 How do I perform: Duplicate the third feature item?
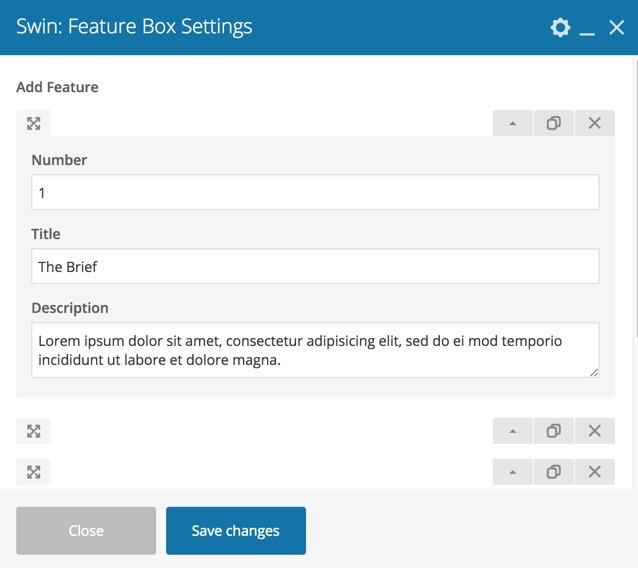(553, 472)
